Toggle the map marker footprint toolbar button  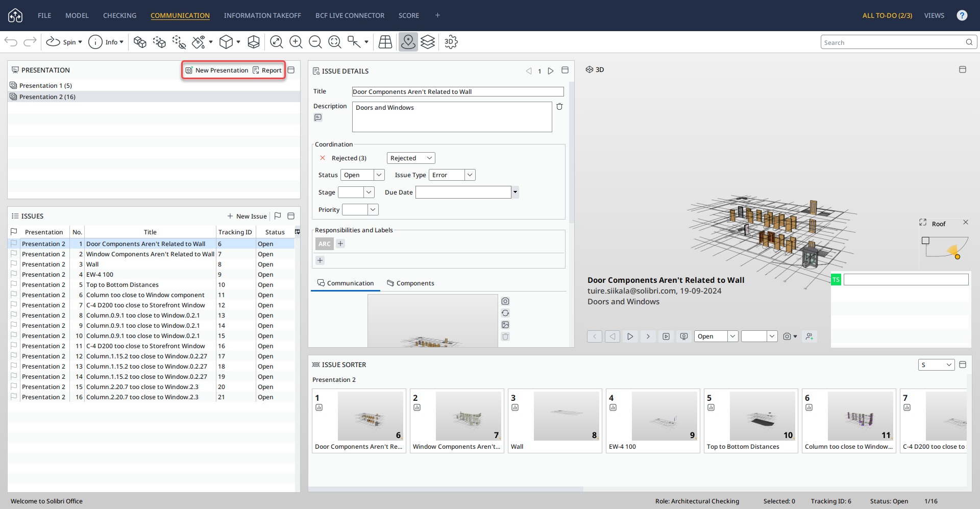tap(408, 42)
